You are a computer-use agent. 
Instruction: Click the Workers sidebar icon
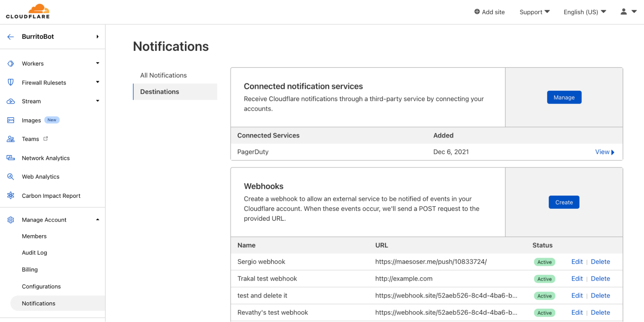(11, 64)
